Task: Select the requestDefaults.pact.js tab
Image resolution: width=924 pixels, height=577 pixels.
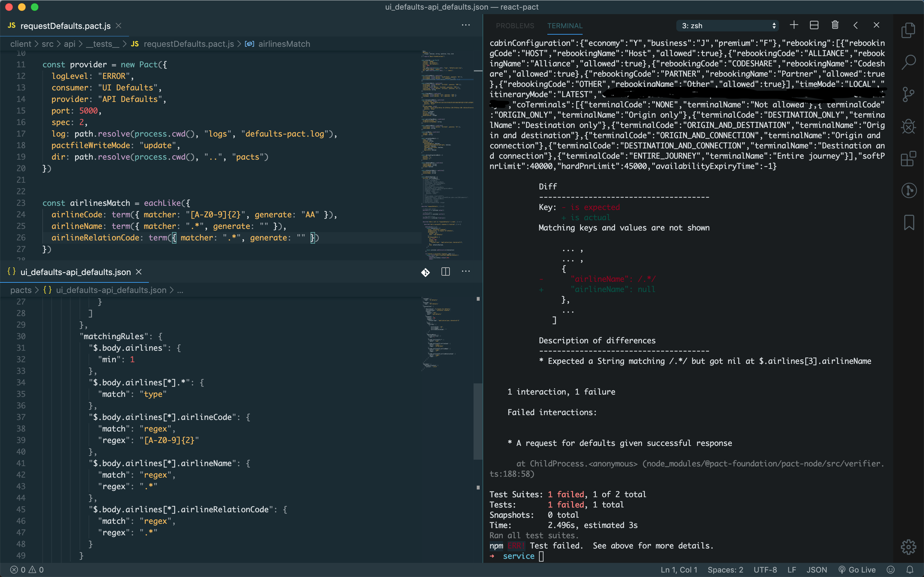Action: (x=65, y=26)
